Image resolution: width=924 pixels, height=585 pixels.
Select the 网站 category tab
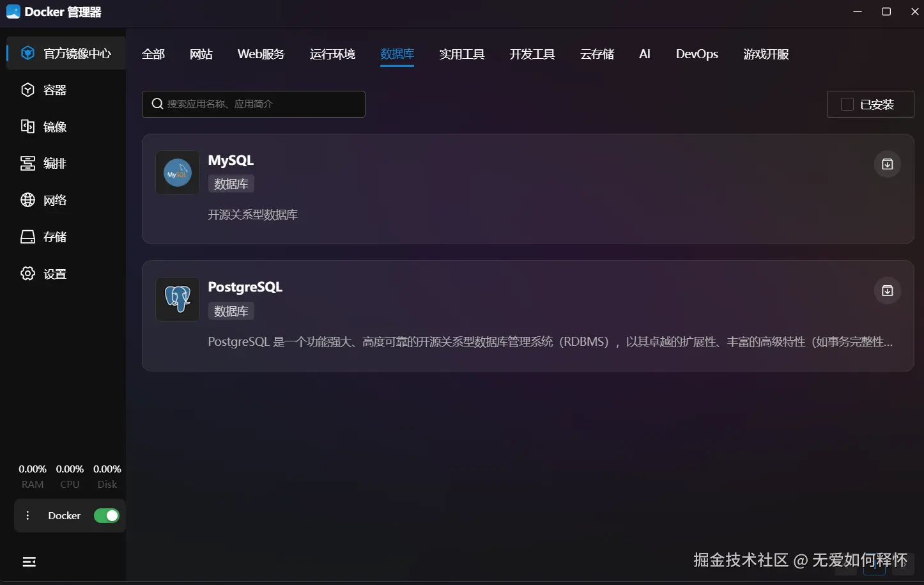click(x=201, y=54)
